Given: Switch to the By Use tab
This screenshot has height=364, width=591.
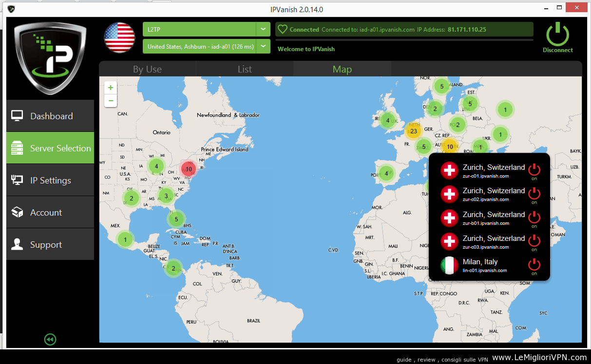Looking at the screenshot, I should pos(147,69).
